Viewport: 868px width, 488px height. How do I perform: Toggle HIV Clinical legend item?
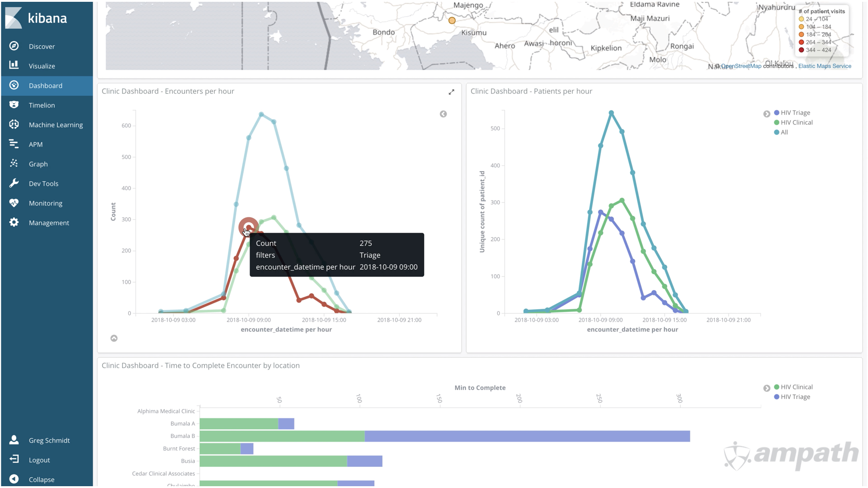(x=796, y=122)
